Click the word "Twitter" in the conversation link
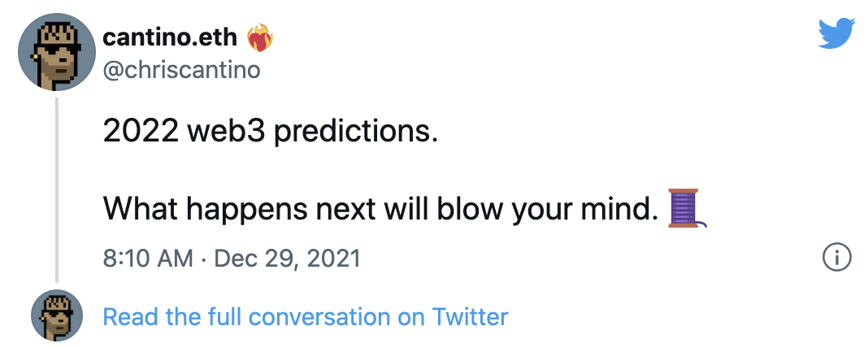The width and height of the screenshot is (868, 348). (x=471, y=316)
